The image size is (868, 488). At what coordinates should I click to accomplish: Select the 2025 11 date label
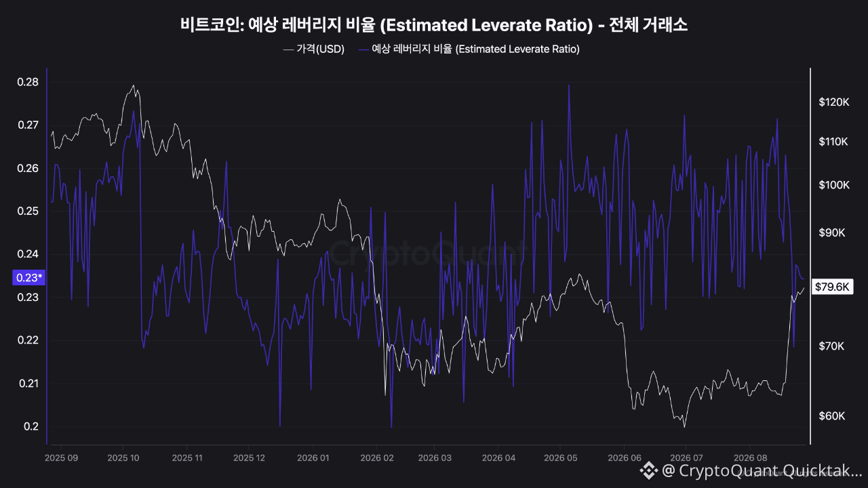(186, 458)
